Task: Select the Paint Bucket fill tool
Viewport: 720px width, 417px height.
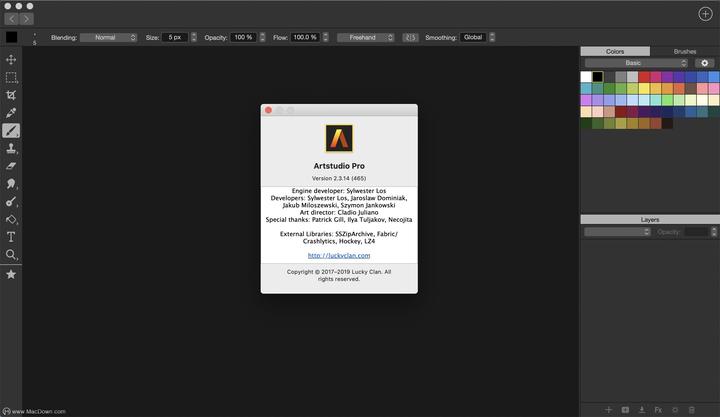Action: pos(11,220)
